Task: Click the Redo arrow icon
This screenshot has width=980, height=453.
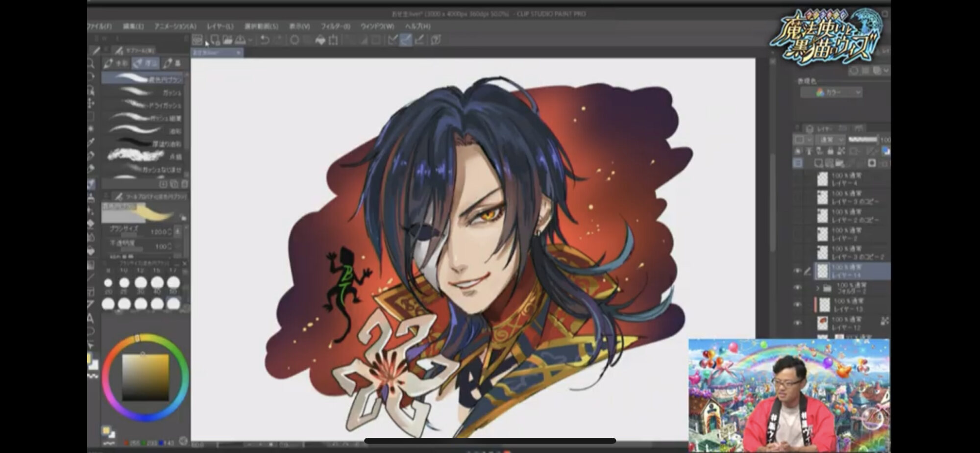Action: click(x=278, y=40)
